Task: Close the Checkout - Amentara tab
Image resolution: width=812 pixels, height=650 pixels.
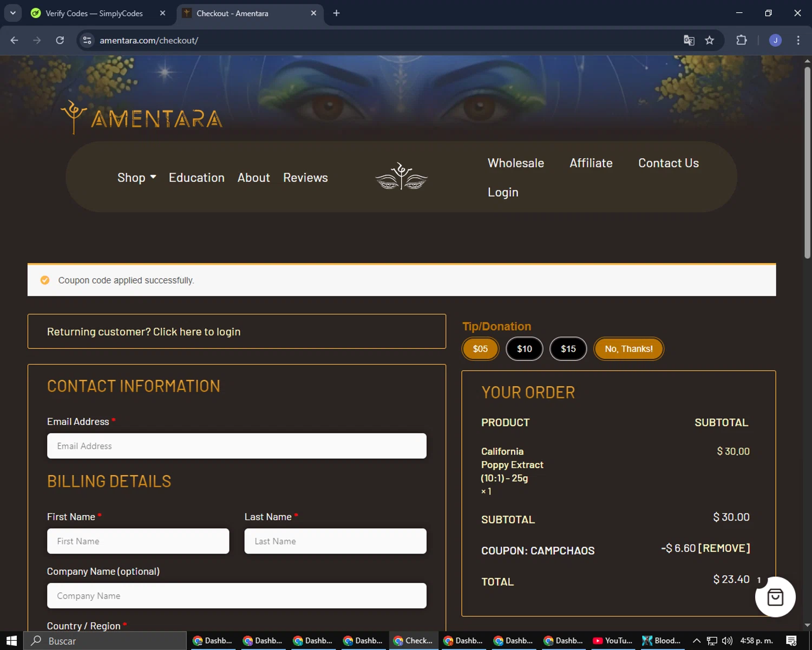Action: pyautogui.click(x=313, y=13)
